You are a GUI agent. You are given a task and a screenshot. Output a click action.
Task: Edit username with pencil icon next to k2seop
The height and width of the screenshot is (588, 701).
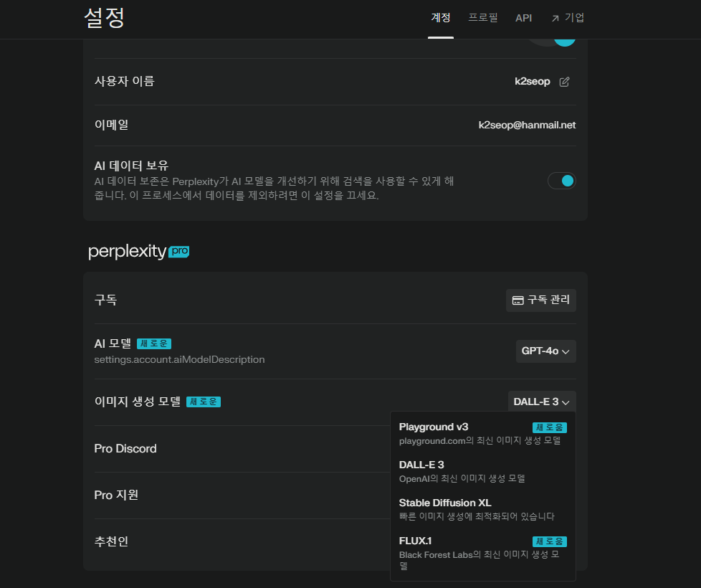[x=564, y=82]
